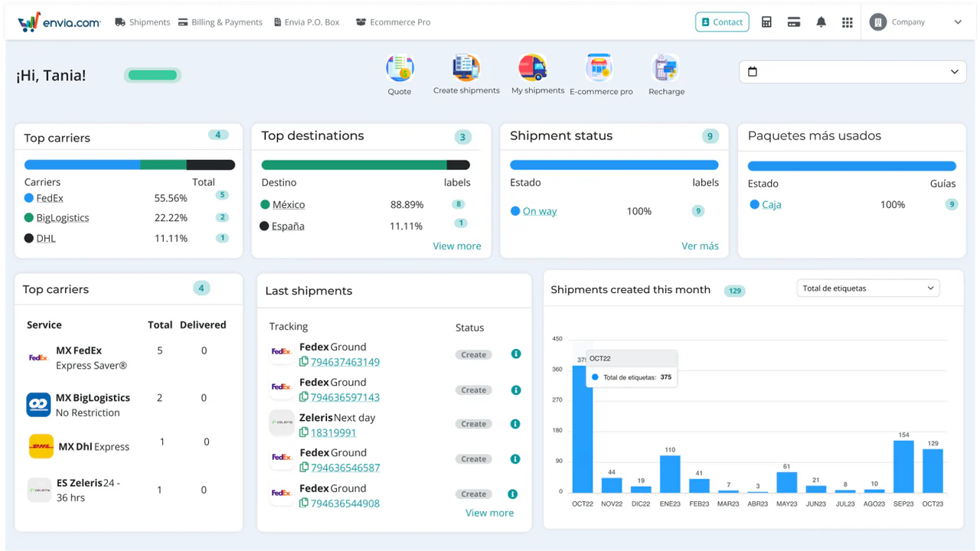The image size is (980, 551).
Task: Open the apps grid icon
Action: pos(847,22)
